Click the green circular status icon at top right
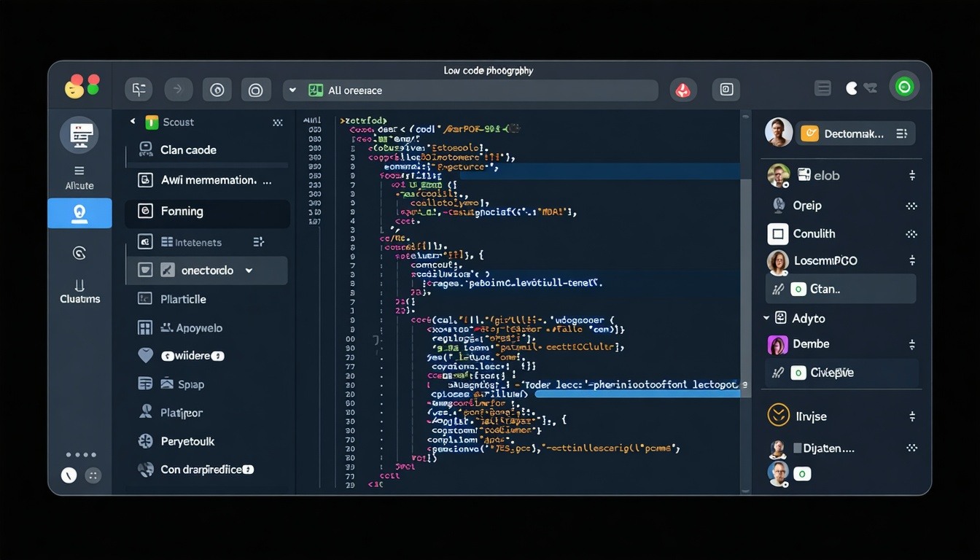Screen dimensions: 980x560 904,85
